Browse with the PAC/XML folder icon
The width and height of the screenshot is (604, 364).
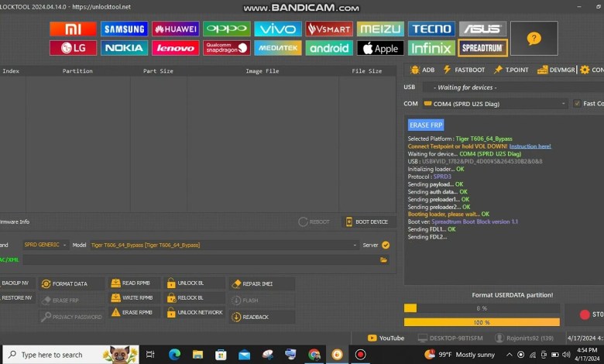383,260
